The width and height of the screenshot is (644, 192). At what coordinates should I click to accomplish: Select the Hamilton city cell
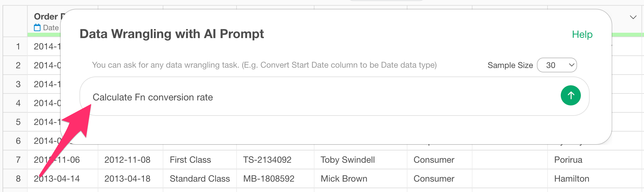tap(594, 179)
